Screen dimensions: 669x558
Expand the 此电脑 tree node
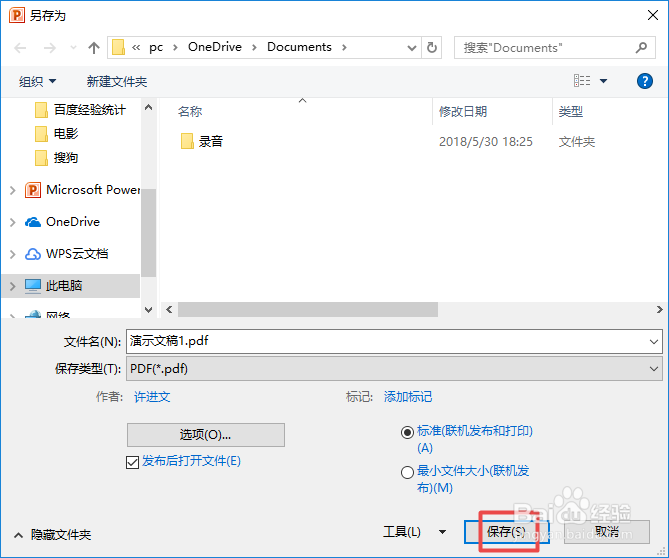click(12, 286)
